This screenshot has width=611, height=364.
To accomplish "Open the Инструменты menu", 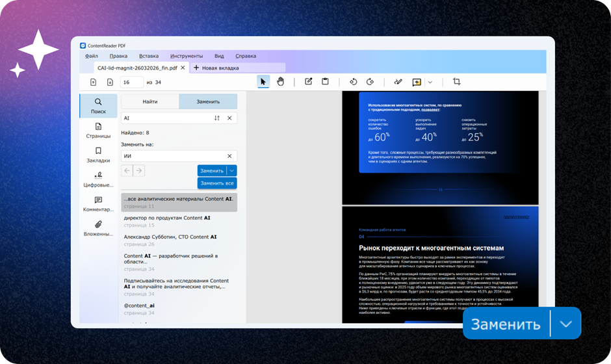I will [187, 56].
